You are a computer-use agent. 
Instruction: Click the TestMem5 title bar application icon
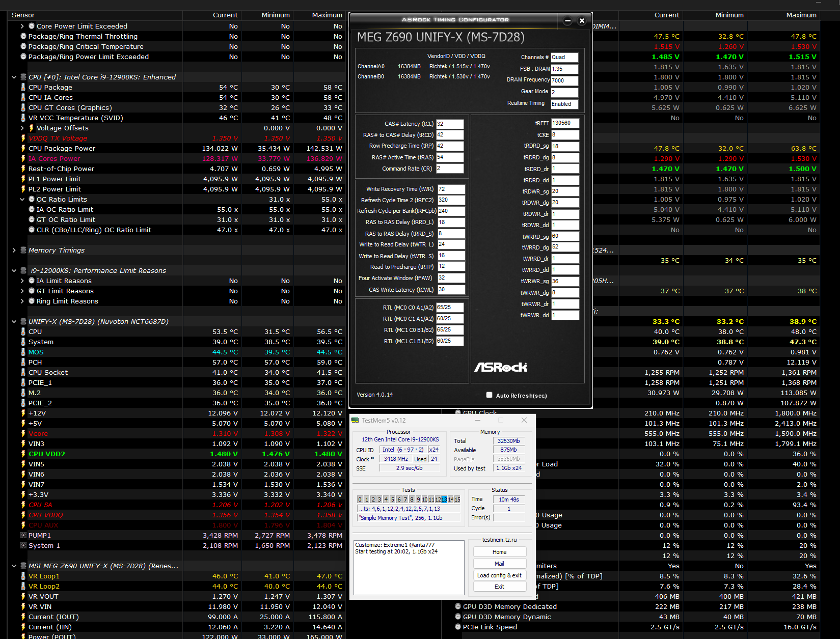click(x=355, y=420)
